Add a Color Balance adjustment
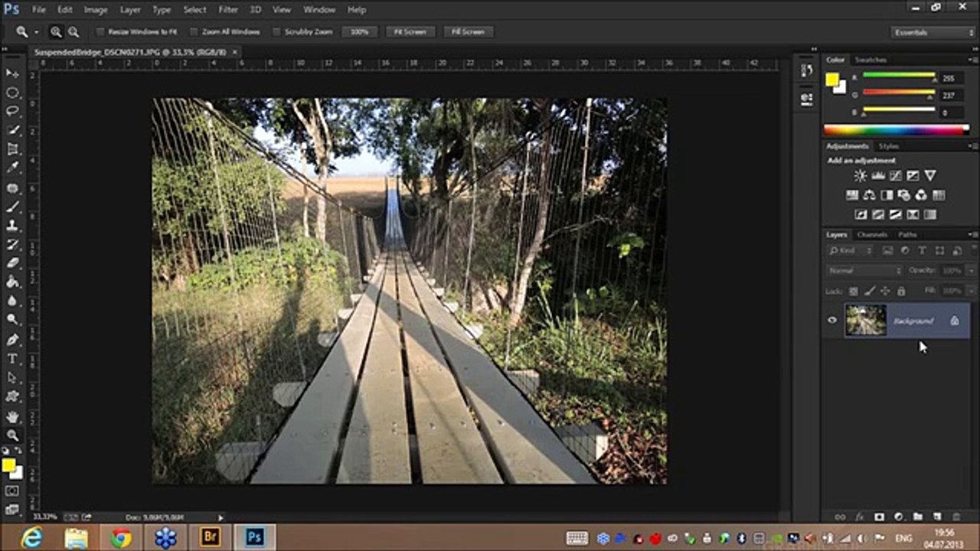 869,195
